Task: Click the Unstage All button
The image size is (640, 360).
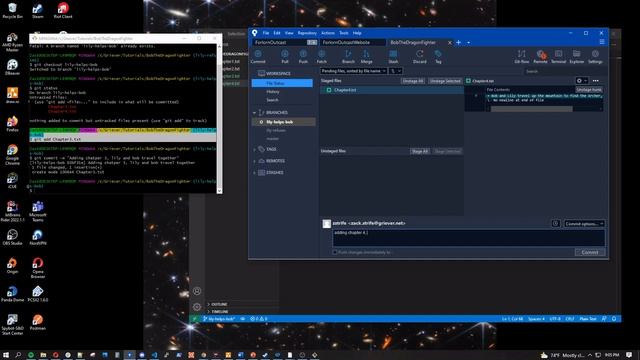Action: 413,81
